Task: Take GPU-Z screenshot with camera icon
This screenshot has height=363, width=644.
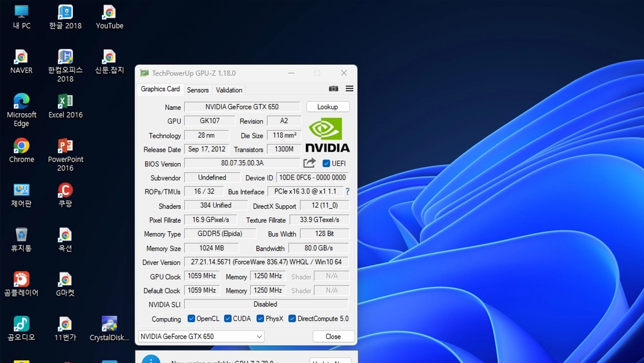Action: [333, 89]
